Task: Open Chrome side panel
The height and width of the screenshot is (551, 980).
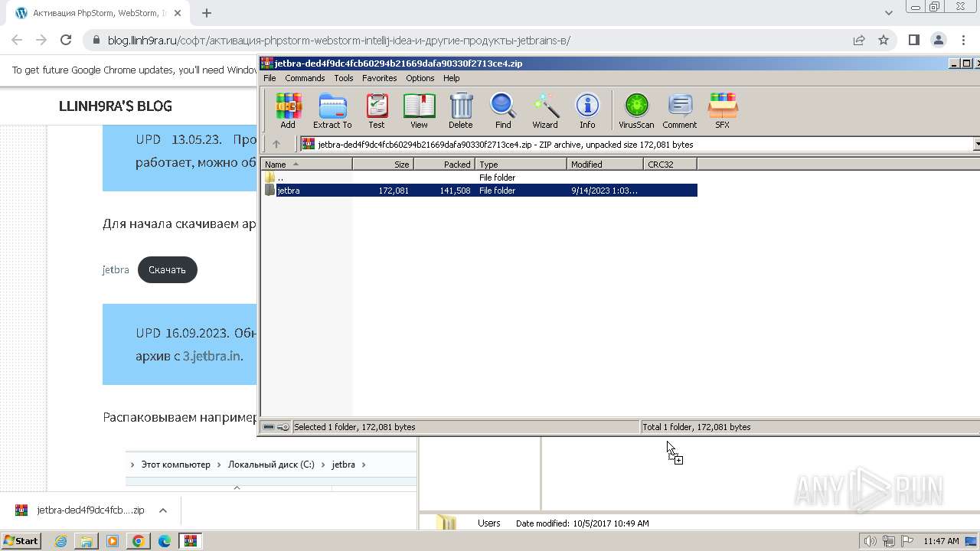Action: 913,40
